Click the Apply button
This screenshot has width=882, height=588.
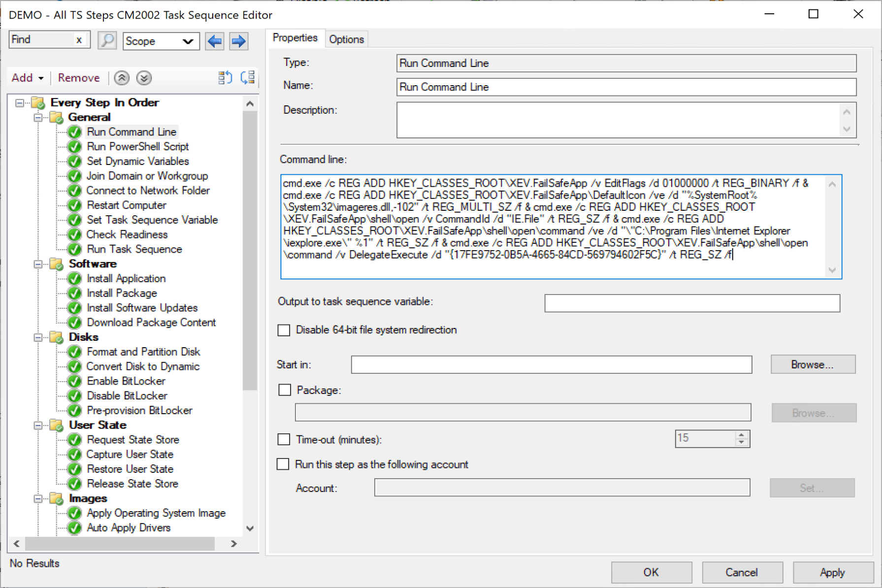coord(833,572)
